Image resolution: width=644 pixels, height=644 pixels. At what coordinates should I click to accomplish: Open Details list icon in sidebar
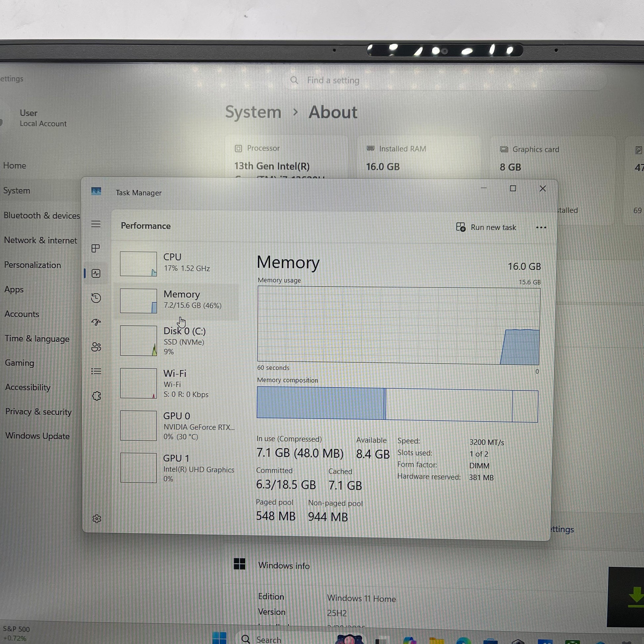pos(96,371)
